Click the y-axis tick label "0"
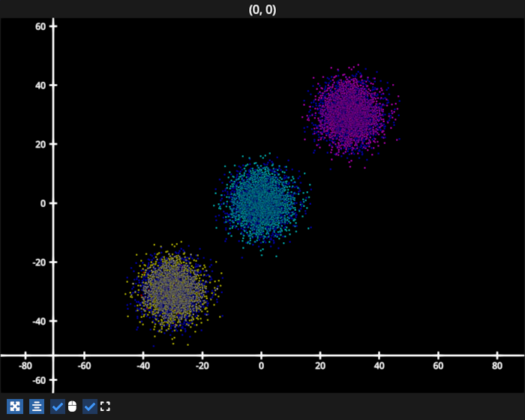The height and width of the screenshot is (420, 525). click(43, 203)
